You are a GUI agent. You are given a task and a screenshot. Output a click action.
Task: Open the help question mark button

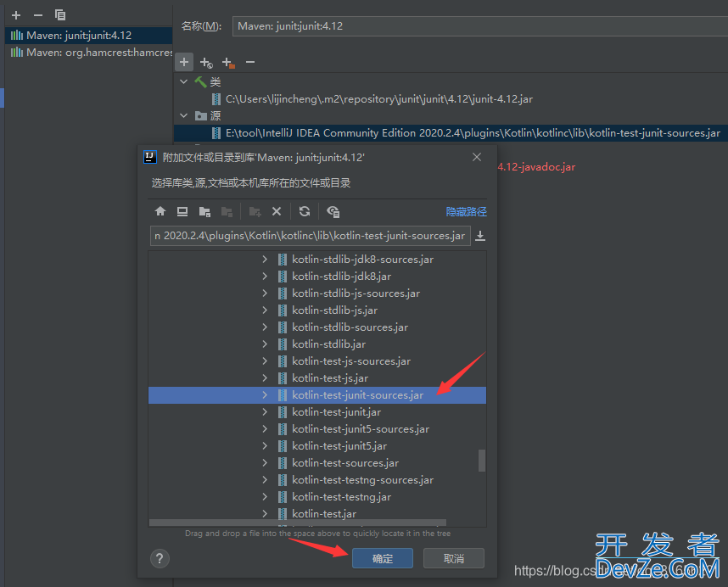click(x=160, y=558)
